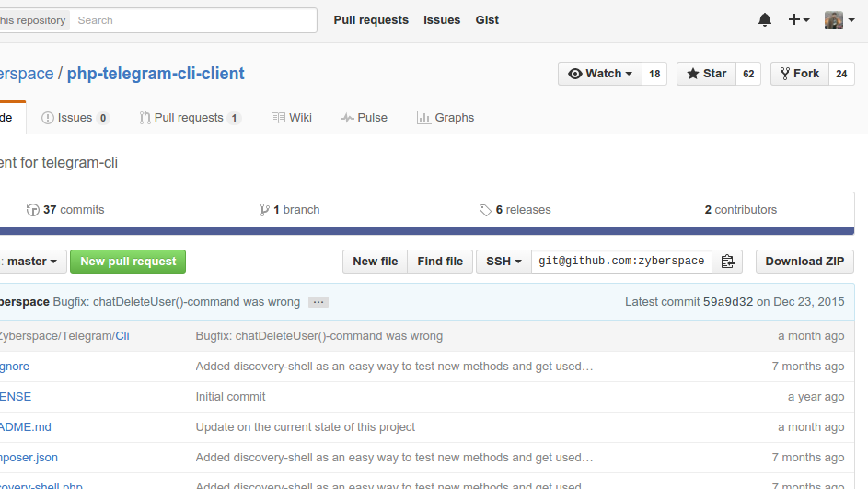
Task: Open the Graphs tab
Action: tap(446, 117)
